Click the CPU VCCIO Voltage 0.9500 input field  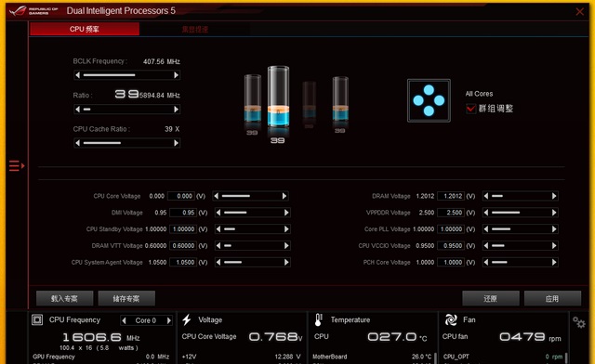click(451, 246)
